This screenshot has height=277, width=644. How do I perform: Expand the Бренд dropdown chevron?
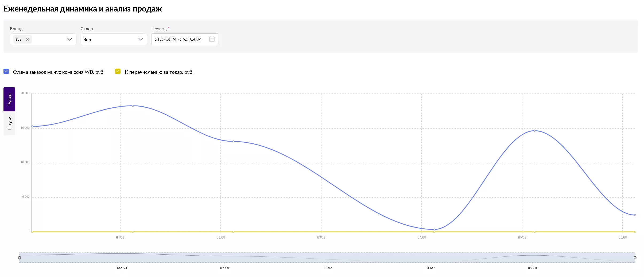[70, 39]
